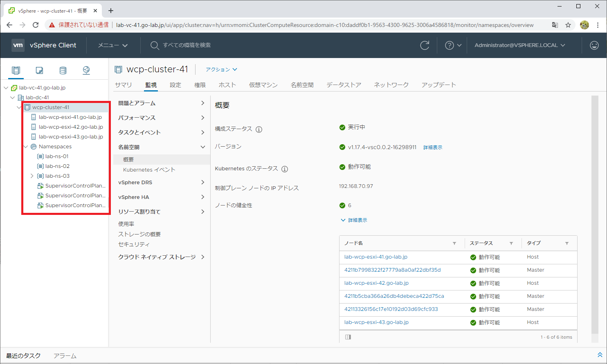Click the search magnifier icon

click(154, 45)
